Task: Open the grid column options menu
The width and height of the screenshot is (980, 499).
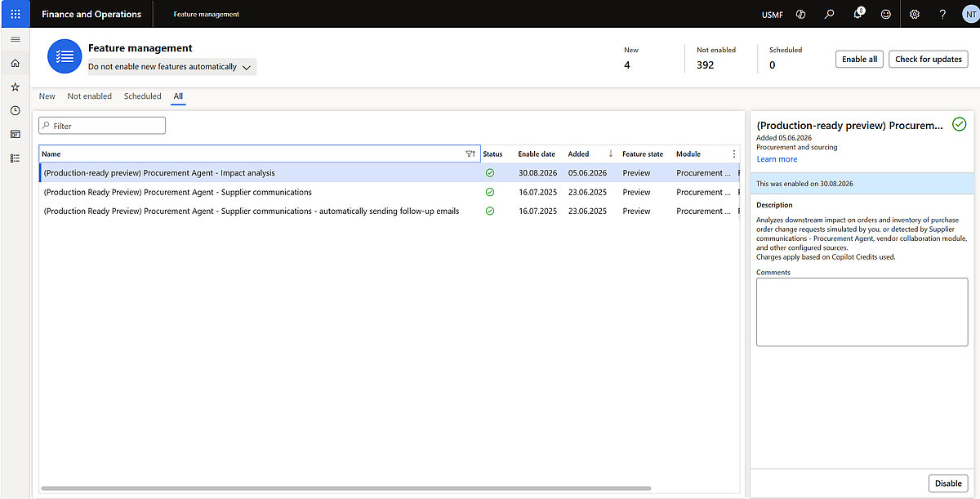Action: [734, 154]
